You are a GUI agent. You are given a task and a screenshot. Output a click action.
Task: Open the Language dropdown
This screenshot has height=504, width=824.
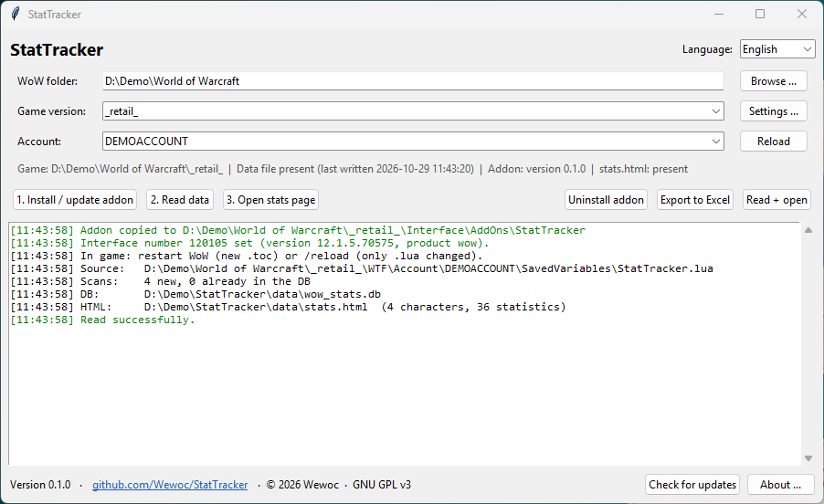click(x=777, y=49)
